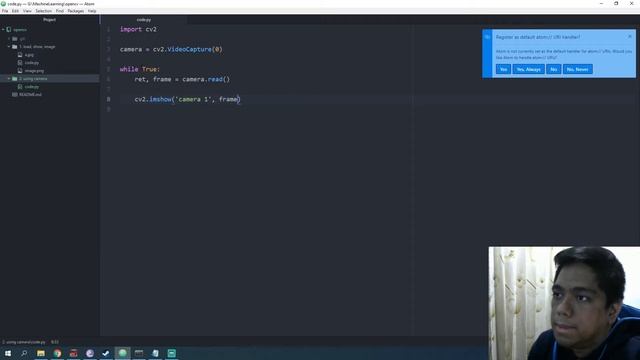
Task: Click the .git folder icon
Action: pos(15,39)
